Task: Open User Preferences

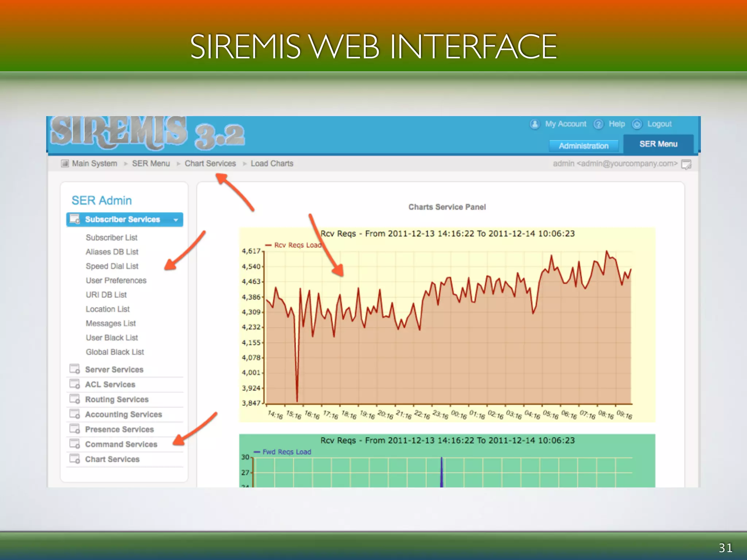Action: (x=116, y=280)
